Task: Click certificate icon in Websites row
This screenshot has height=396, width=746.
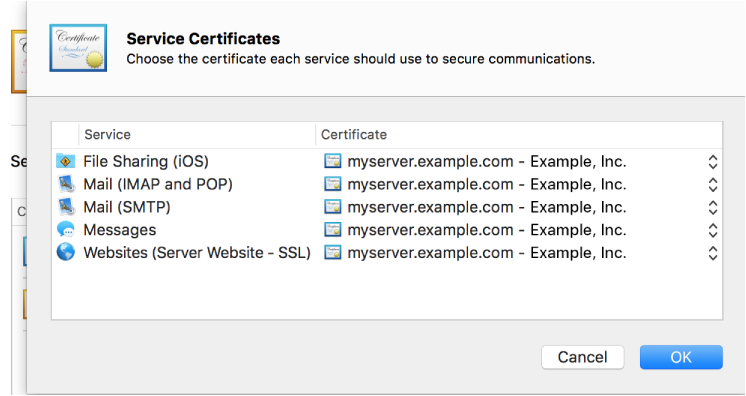Action: [333, 253]
